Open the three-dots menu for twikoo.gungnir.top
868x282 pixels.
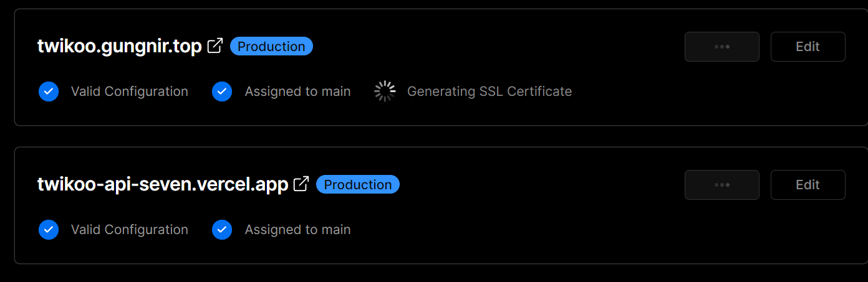pyautogui.click(x=722, y=47)
